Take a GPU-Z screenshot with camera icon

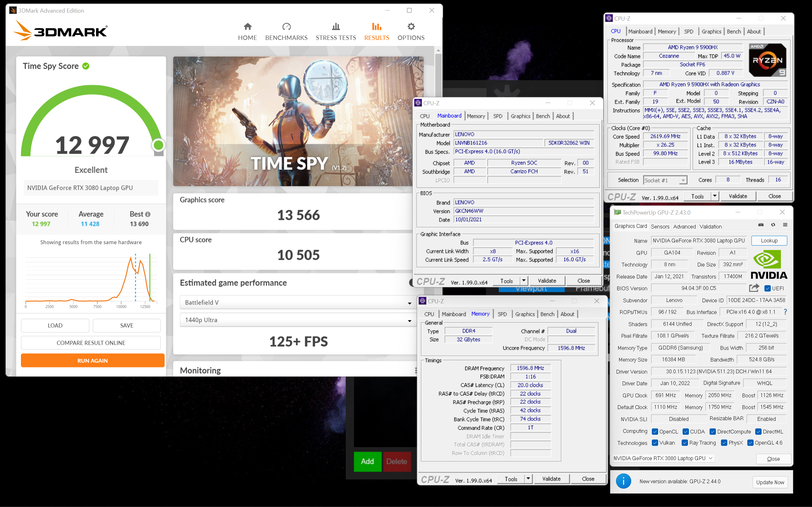coord(761,225)
